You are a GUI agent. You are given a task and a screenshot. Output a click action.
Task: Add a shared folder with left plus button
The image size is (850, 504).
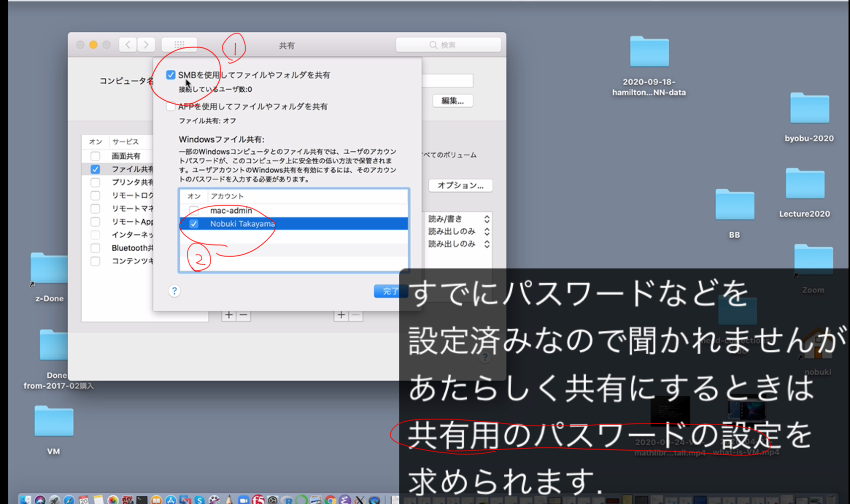pos(229,315)
